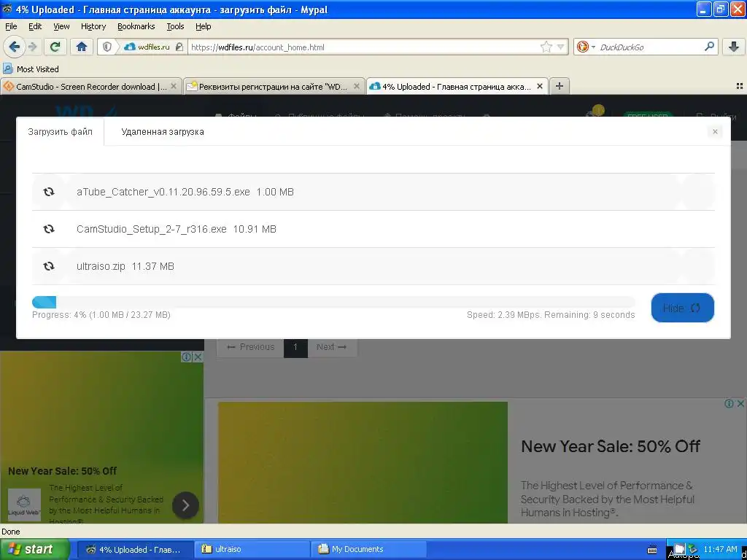Click the file name CamStudio_Setup_2-7_r316.exe
Viewport: 747px width, 560px height.
(152, 229)
